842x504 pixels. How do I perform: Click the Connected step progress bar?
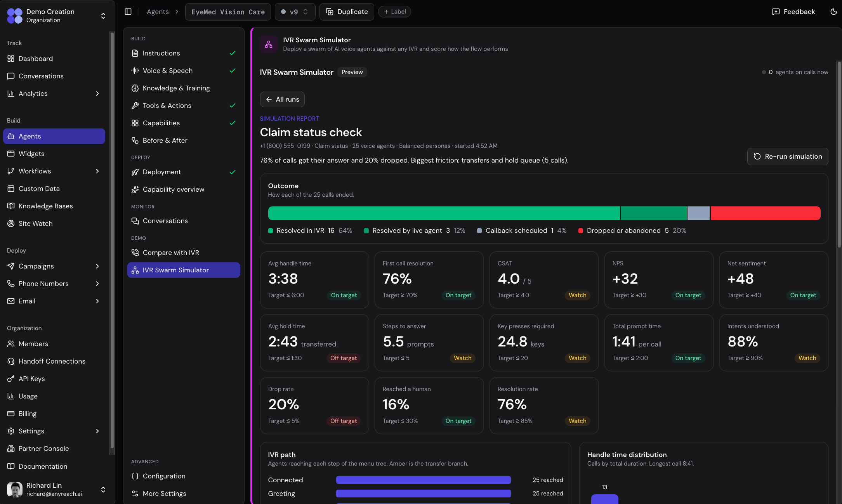(423, 480)
